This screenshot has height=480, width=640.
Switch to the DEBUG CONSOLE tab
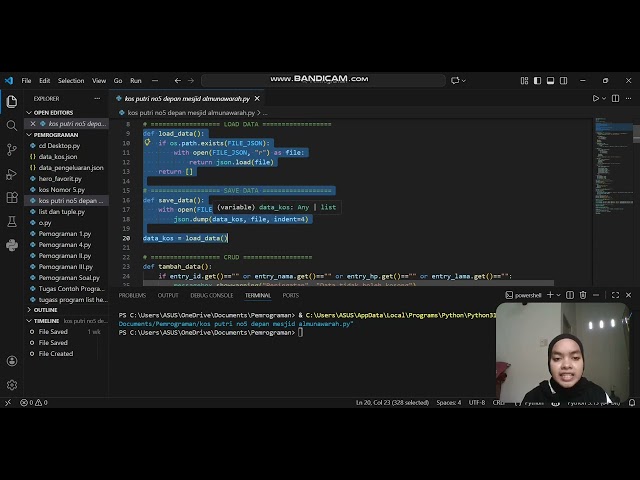coord(212,295)
